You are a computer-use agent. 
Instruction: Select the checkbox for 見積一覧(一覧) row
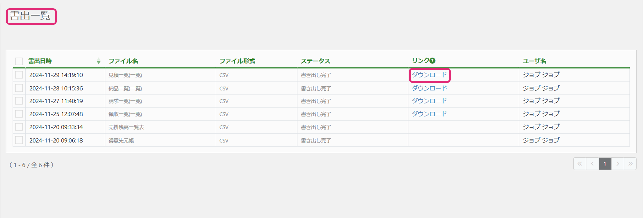click(19, 75)
